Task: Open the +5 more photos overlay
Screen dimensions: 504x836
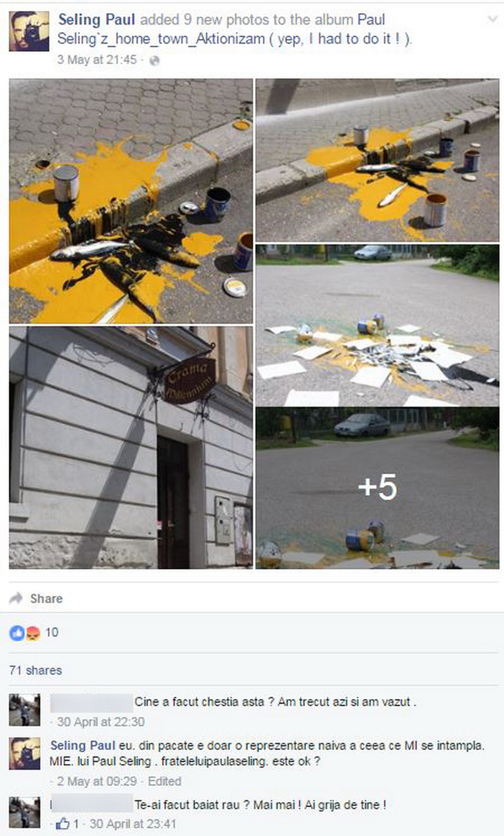Action: (x=377, y=488)
